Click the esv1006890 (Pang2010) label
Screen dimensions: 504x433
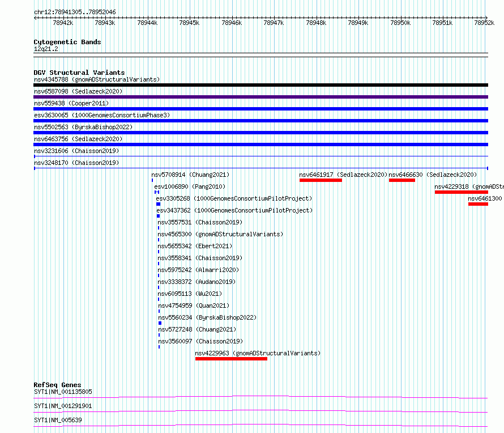(x=190, y=186)
